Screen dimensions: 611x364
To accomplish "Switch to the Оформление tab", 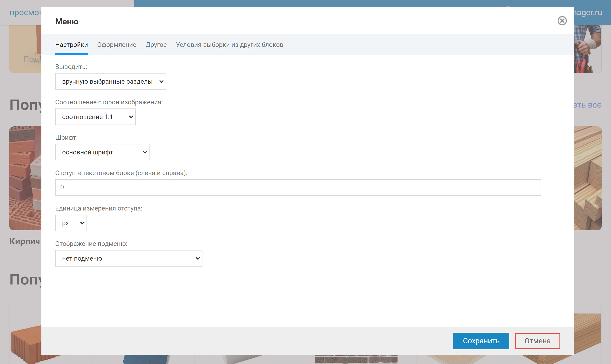I will point(117,45).
